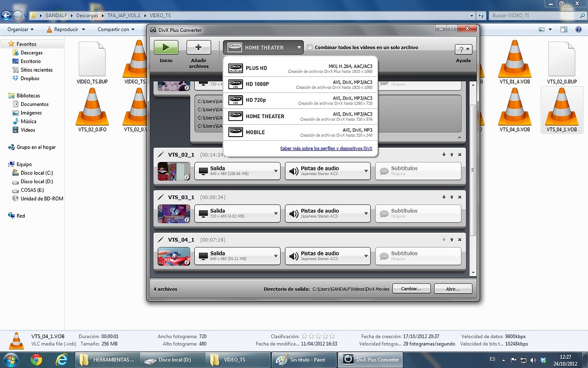Open Descargas in the Favoritos tree
588x368 pixels.
click(31, 53)
